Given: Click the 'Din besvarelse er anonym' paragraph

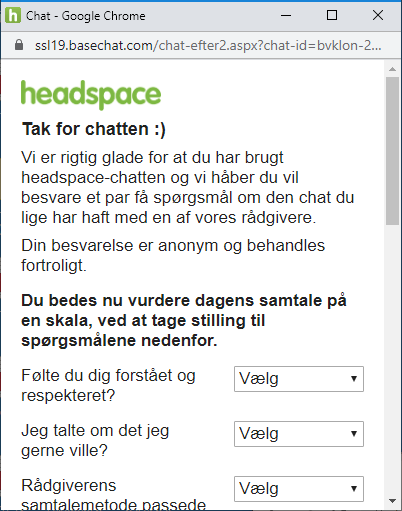Looking at the screenshot, I should point(173,256).
